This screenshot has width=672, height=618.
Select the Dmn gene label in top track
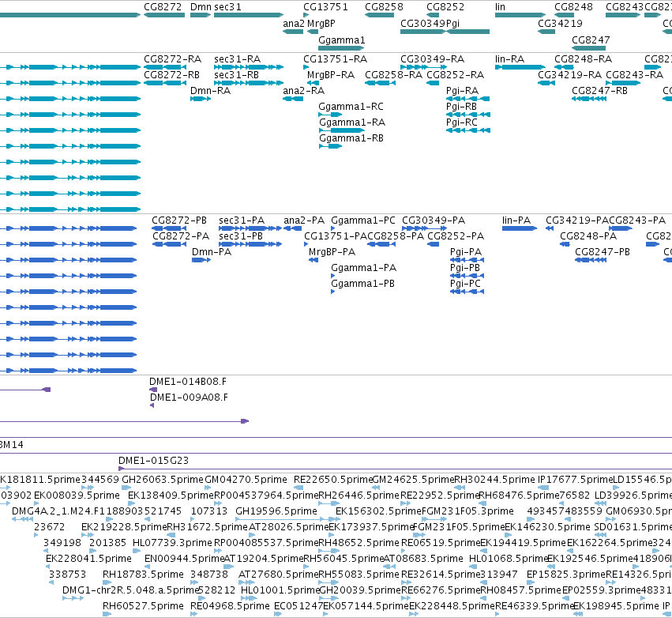[x=201, y=7]
